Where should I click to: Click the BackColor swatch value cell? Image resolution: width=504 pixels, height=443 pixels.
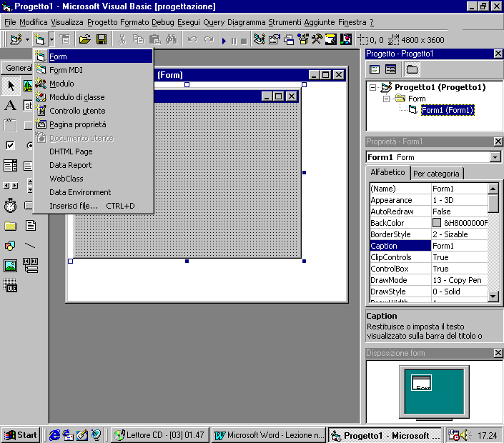[x=460, y=223]
